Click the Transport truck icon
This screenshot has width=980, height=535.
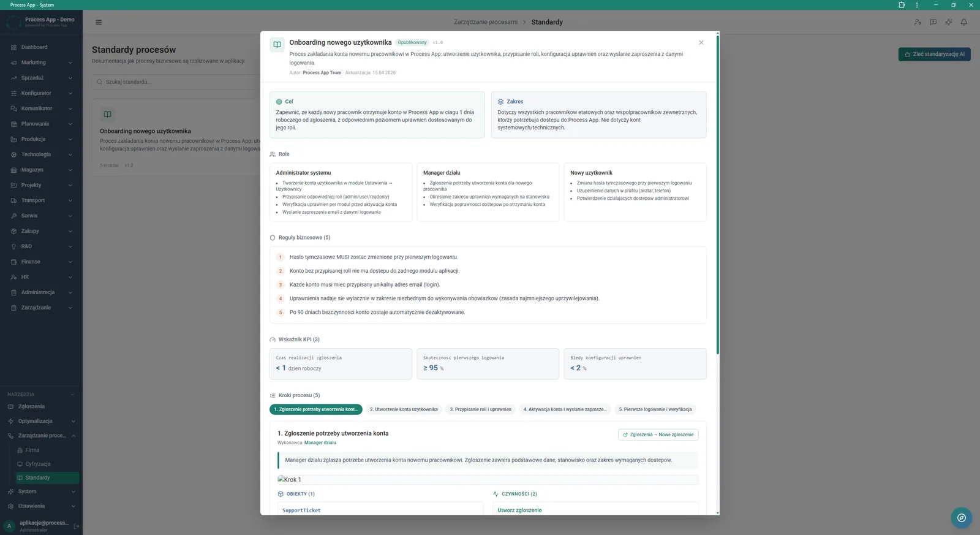point(13,200)
